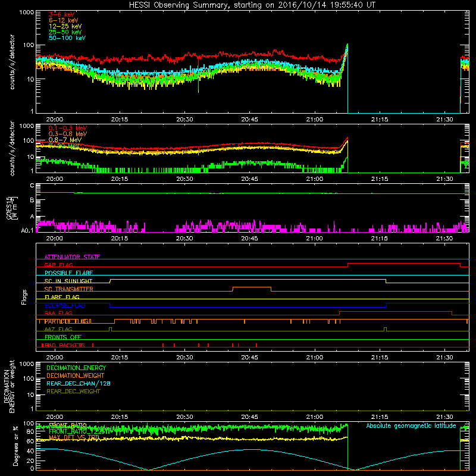
Task: Click the "0.8-7 MeV" legend label
Action: coord(65,140)
